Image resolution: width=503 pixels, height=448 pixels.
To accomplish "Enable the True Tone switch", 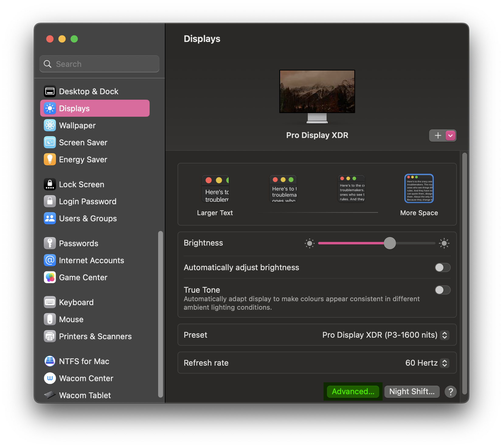I will point(442,290).
